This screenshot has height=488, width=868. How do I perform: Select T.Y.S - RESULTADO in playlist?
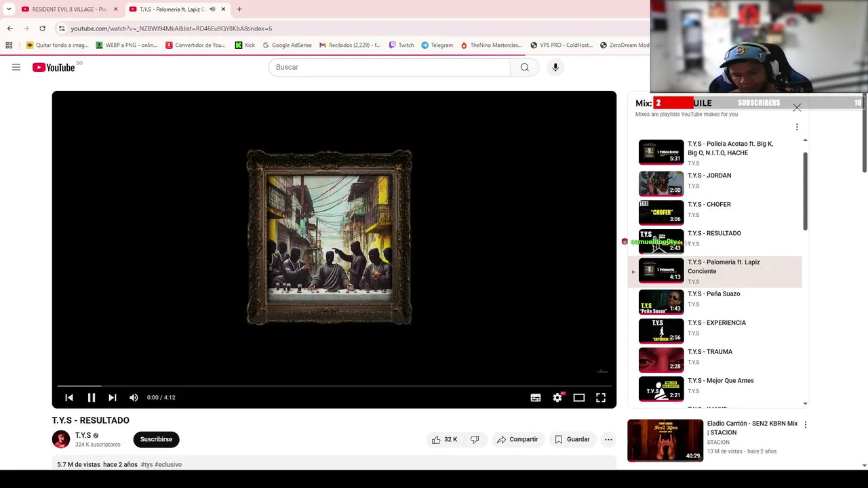point(715,241)
